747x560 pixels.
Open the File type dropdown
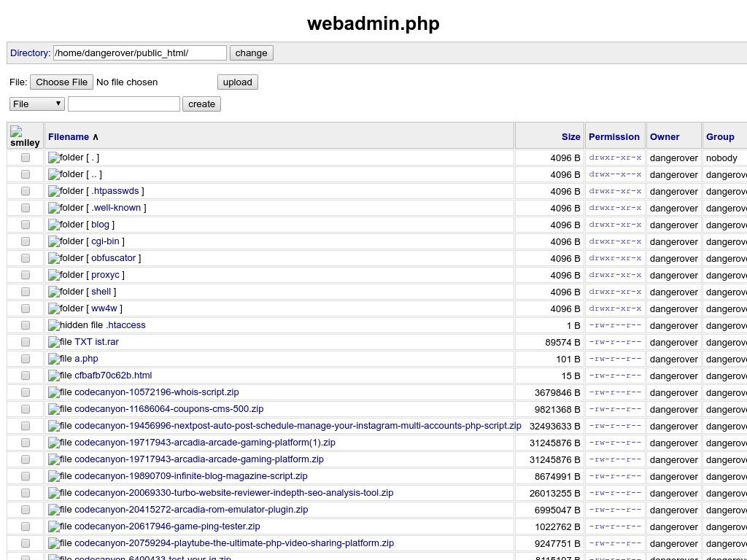point(37,104)
